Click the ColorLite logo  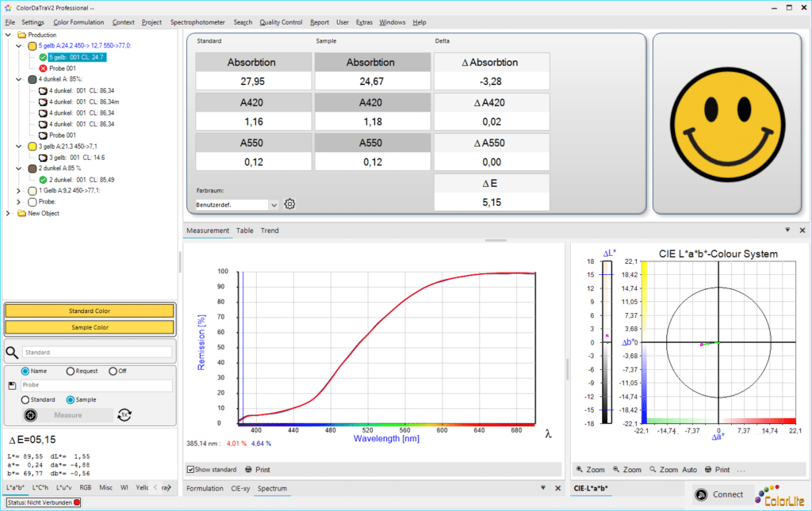tap(779, 495)
